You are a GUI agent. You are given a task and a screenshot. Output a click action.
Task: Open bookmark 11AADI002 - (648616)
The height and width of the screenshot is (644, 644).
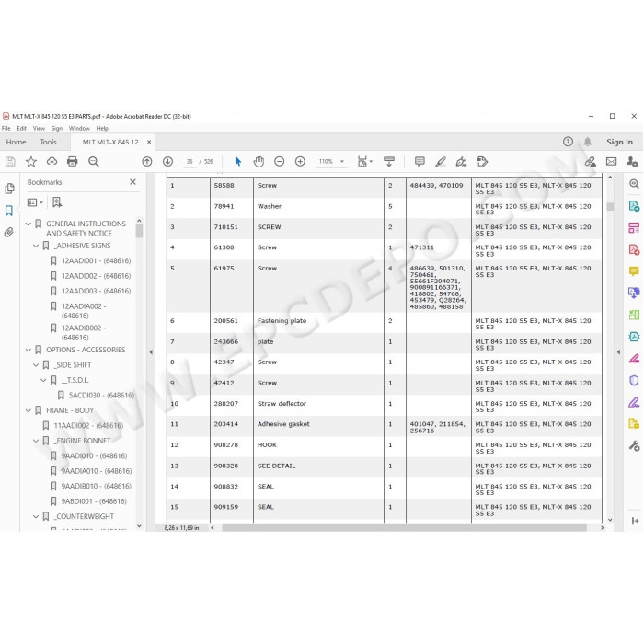click(x=88, y=425)
